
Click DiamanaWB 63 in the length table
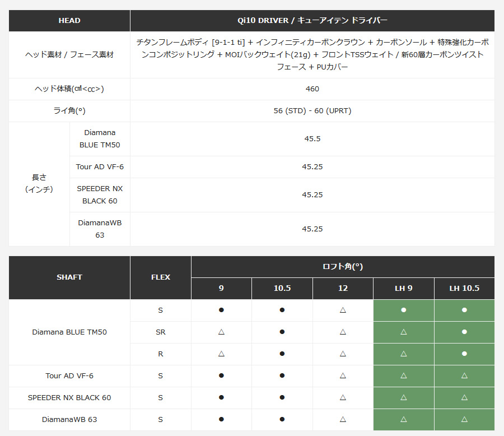[100, 229]
